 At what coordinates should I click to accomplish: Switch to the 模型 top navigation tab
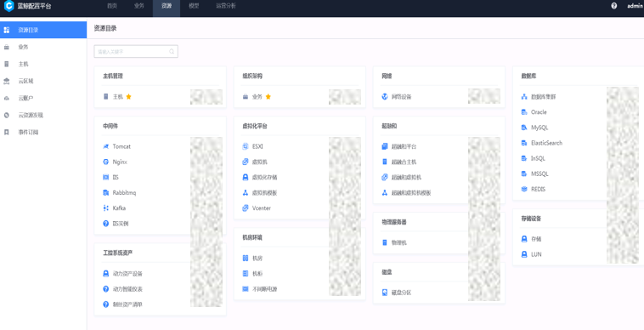(x=194, y=6)
